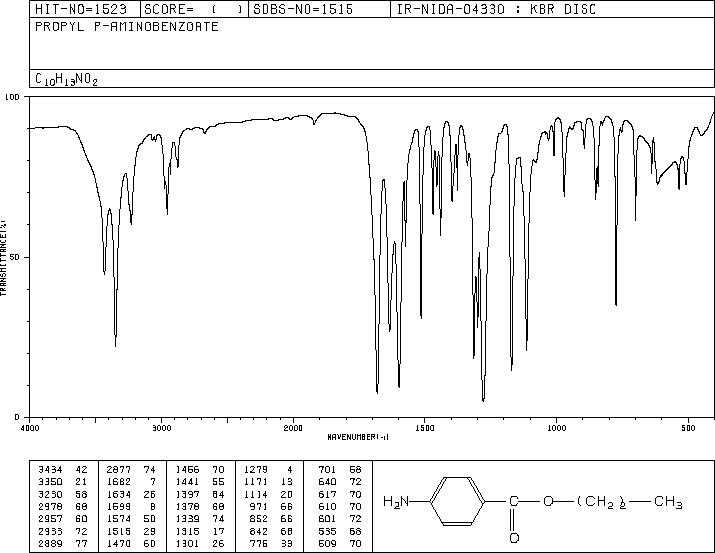Select the 509 peak table entry

click(x=340, y=544)
